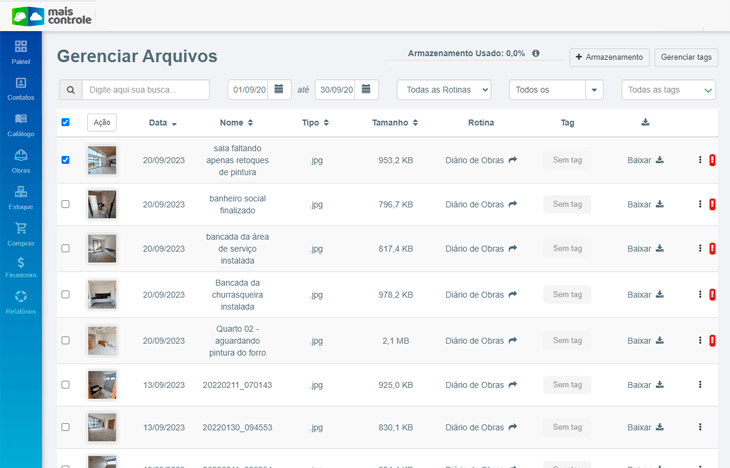Click the storage usage info icon

coord(536,54)
